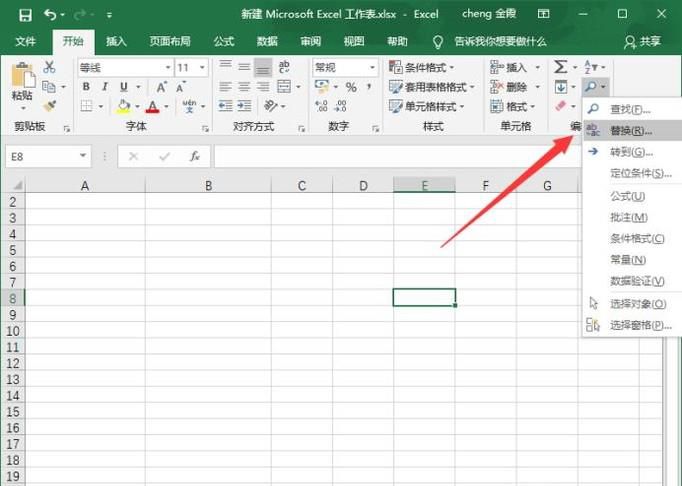Viewport: 682px width, 486px height.
Task: Click the Format Painter brush icon
Action: click(x=50, y=106)
